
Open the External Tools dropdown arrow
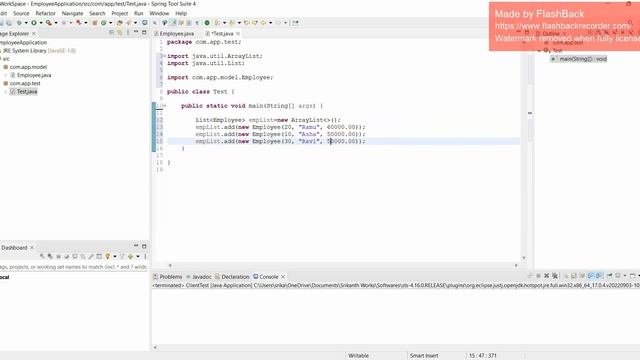pyautogui.click(x=86, y=23)
